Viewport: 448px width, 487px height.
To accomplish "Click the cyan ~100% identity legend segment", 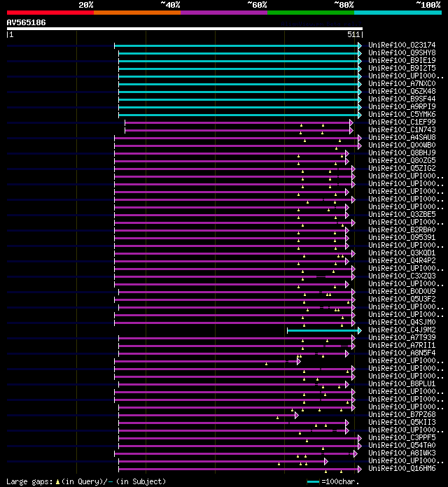I will pos(398,13).
